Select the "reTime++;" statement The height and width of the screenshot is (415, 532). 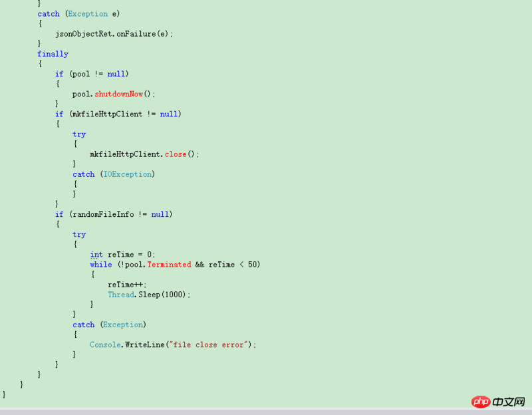(127, 285)
